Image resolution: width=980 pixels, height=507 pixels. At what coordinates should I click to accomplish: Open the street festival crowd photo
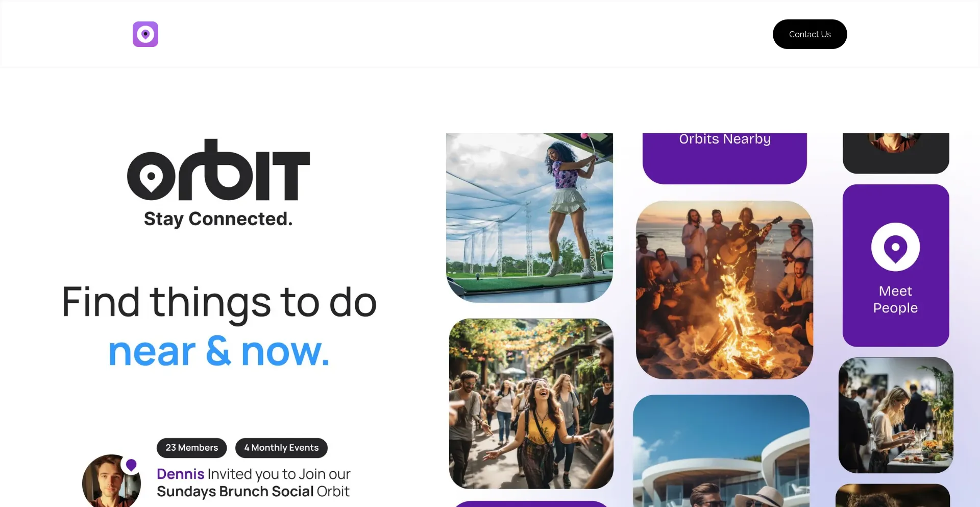[531, 404]
